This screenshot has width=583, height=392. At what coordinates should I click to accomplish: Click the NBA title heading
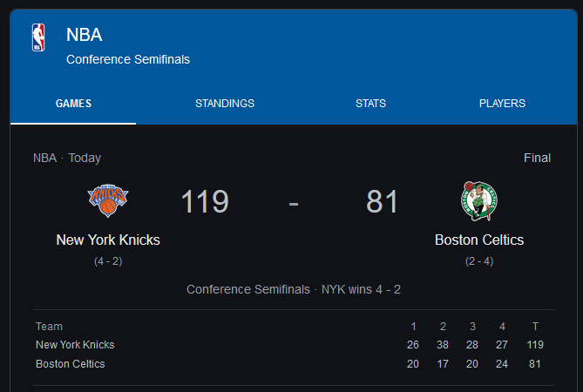tap(85, 35)
